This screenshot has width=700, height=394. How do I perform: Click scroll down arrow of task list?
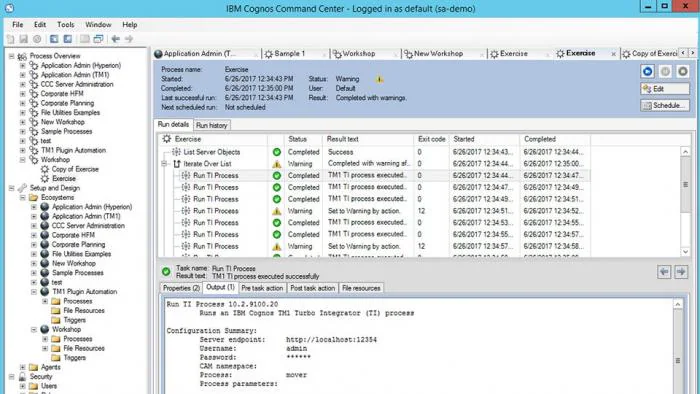pos(685,252)
